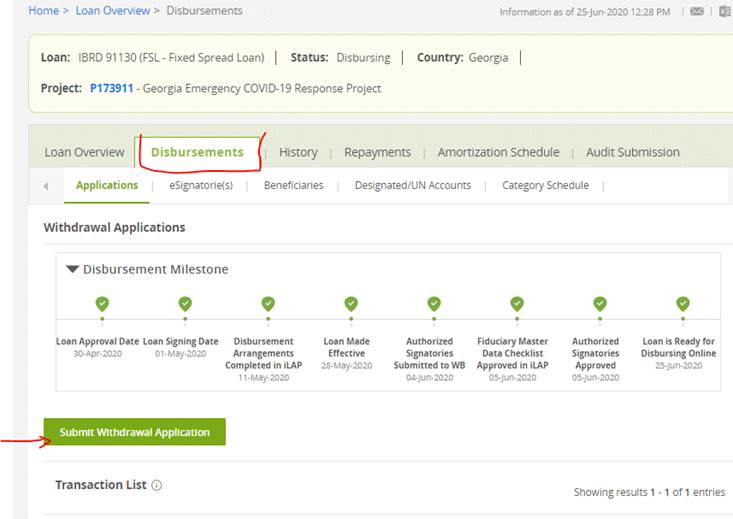Select the Category Schedule sub-tab
Image resolution: width=733 pixels, height=519 pixels.
click(545, 185)
